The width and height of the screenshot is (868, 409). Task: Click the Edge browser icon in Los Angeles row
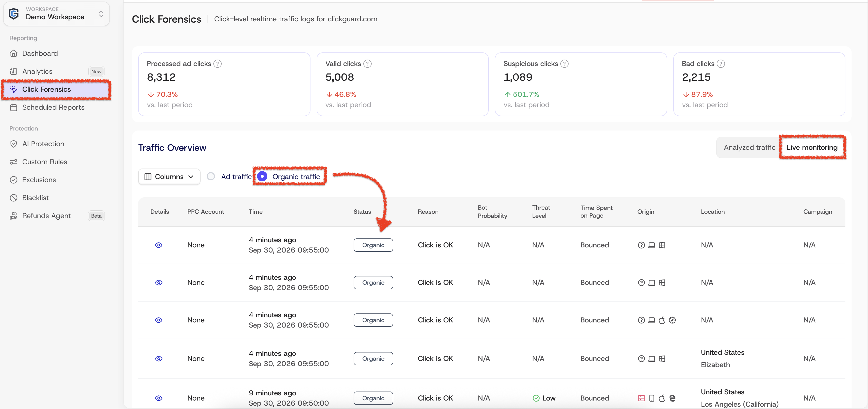point(672,398)
